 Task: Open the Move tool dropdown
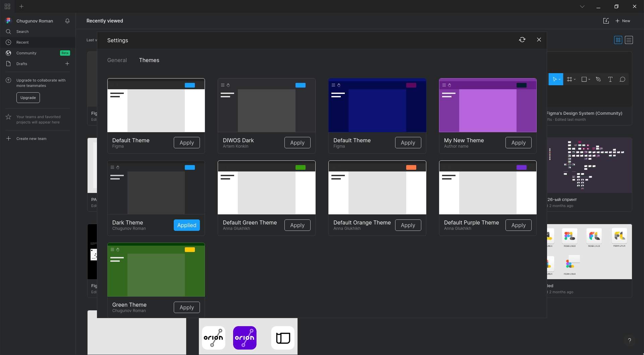click(559, 79)
